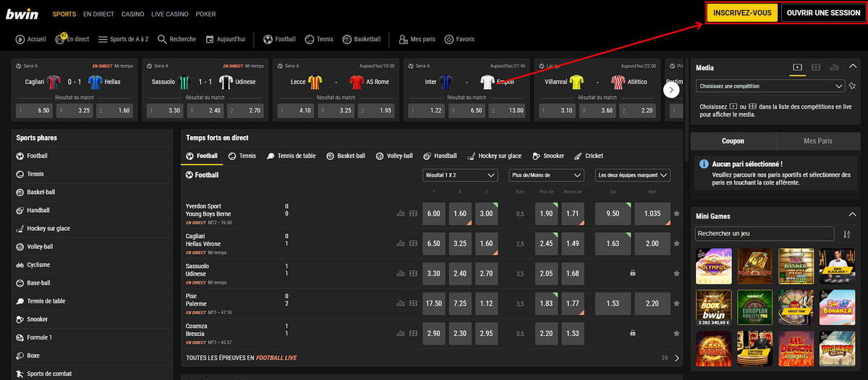
Task: Select pitch animation icon in Media panel
Action: [816, 67]
